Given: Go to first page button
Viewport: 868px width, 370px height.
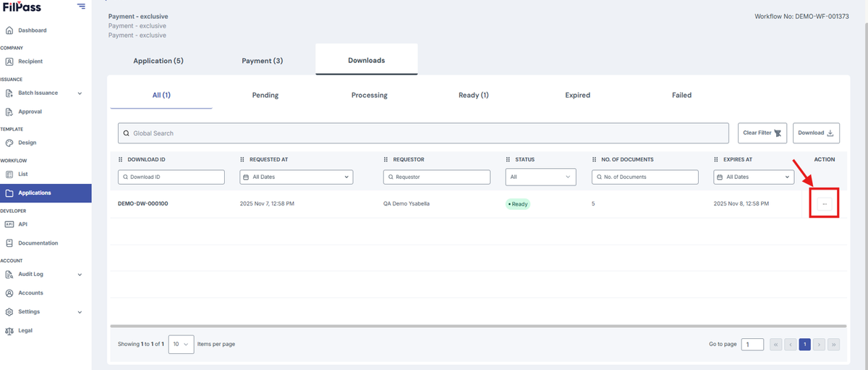Looking at the screenshot, I should [x=776, y=345].
